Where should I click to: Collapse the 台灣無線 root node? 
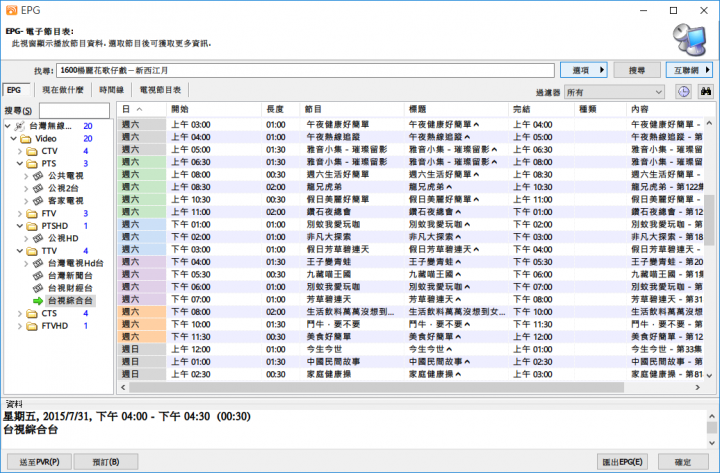8,126
